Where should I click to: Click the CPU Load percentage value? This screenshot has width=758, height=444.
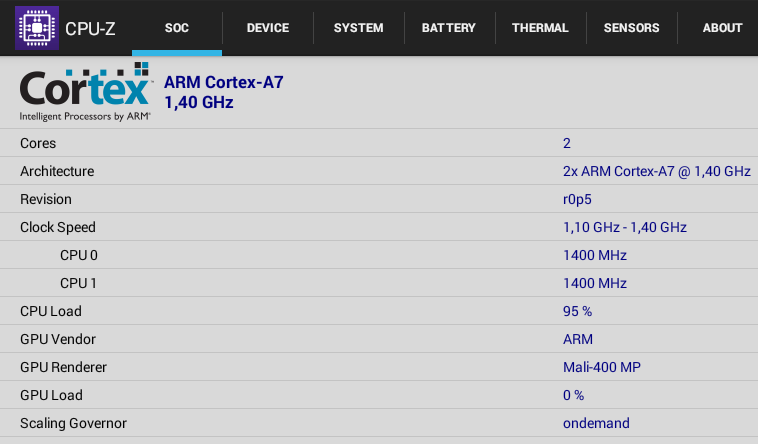click(577, 311)
